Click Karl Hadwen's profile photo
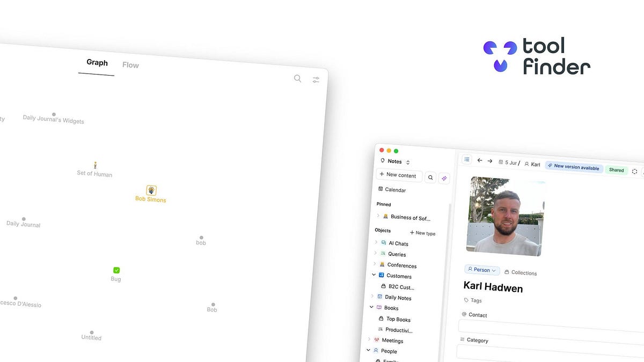Screen dimensions: 644x362 point(506,216)
